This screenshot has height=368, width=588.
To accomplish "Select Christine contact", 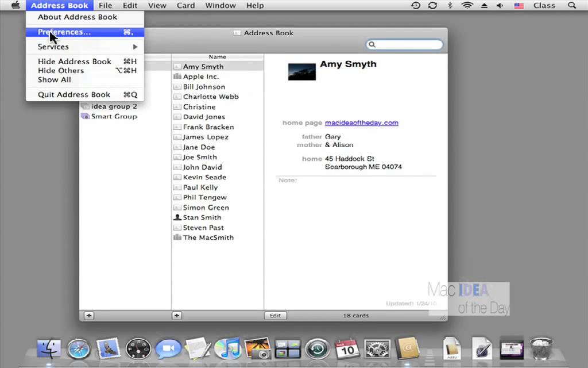I will [x=218, y=106].
